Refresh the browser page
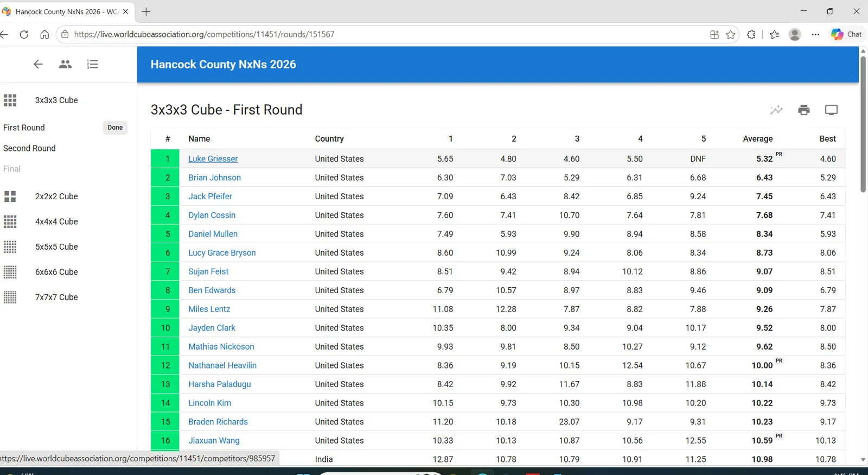This screenshot has height=475, width=868. pyautogui.click(x=24, y=34)
